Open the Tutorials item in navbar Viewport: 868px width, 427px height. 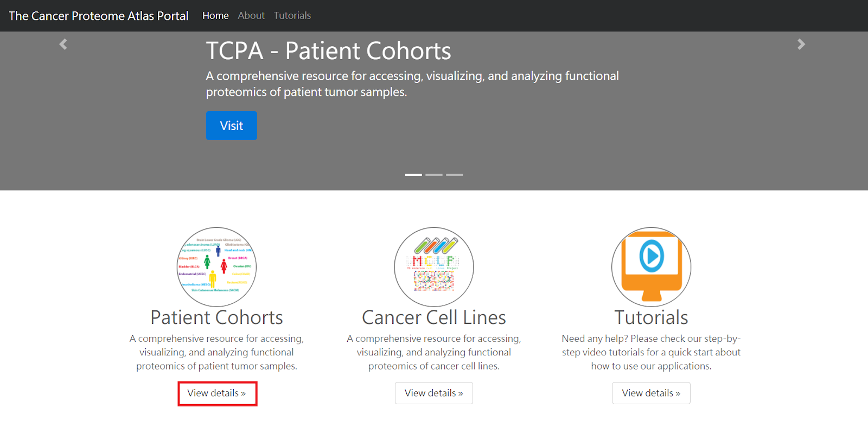(292, 16)
